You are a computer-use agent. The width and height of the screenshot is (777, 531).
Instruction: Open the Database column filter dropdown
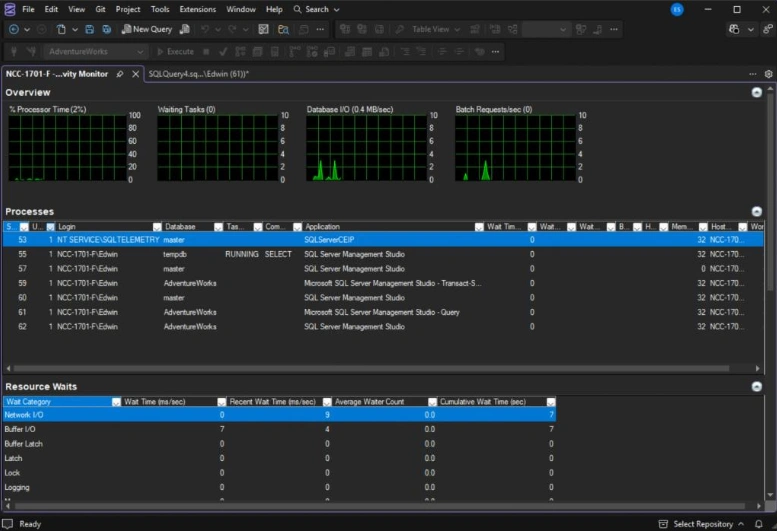pos(218,227)
